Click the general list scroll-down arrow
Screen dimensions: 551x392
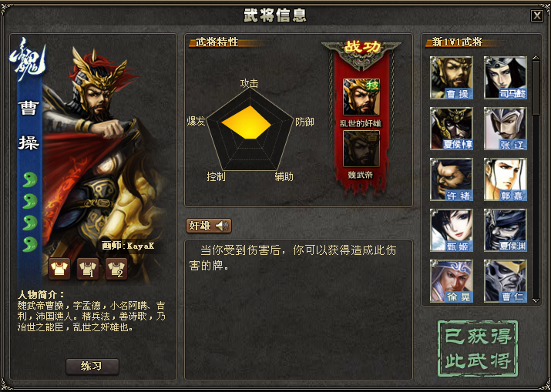536,300
